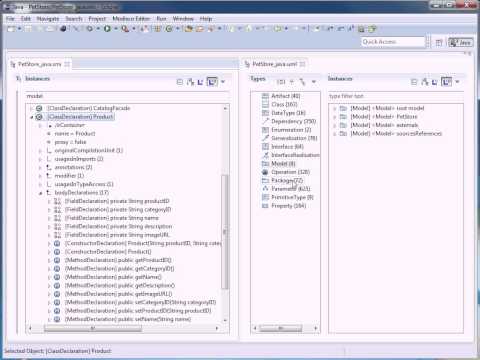480x360 pixels.
Task: Toggle the highlighted button in left Instances toolbar
Action: tap(212, 82)
